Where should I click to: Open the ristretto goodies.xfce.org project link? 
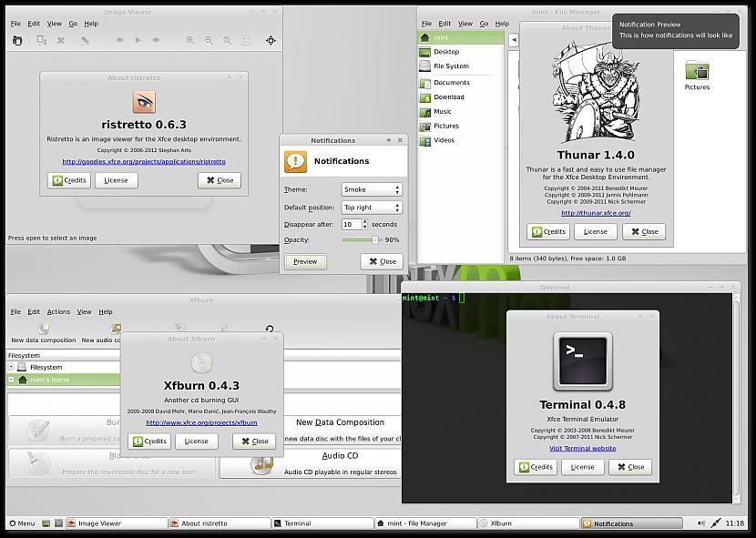[x=144, y=161]
